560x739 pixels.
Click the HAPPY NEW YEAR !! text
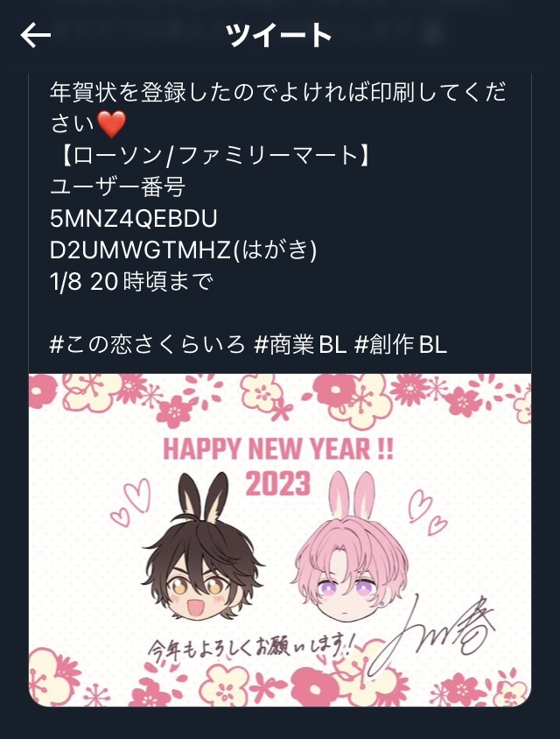pos(278,448)
